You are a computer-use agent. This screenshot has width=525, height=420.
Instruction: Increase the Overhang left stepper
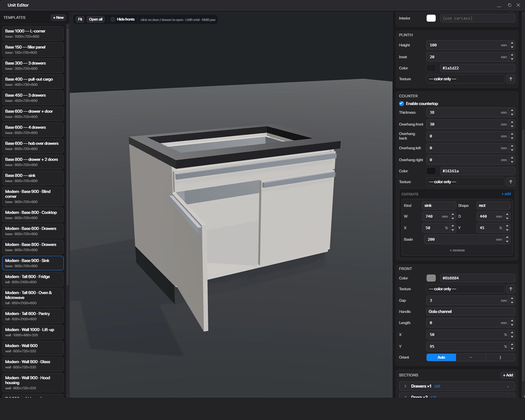pos(512,146)
